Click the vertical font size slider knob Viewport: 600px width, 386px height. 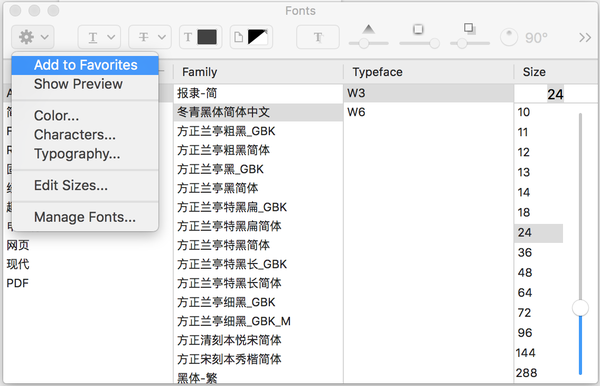pos(580,308)
